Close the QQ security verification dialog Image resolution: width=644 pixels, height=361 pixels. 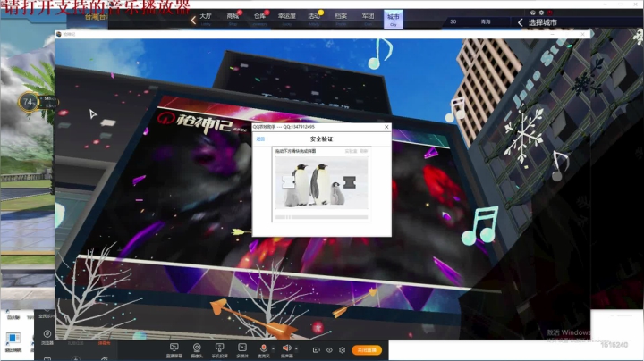click(x=386, y=127)
